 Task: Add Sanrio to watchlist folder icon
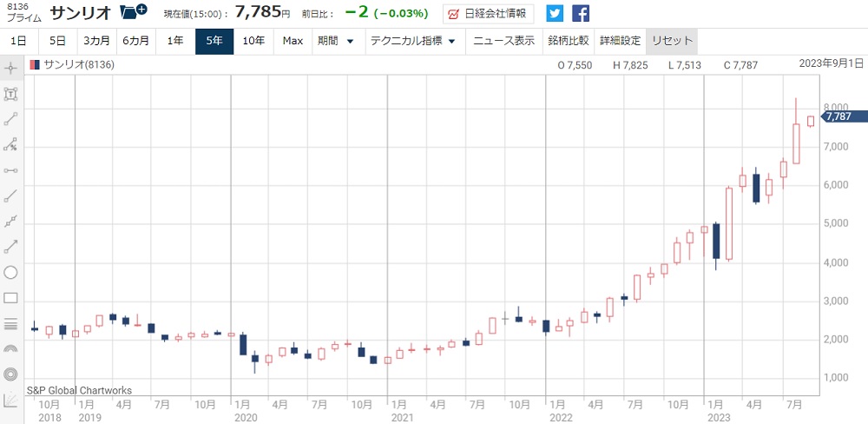[134, 11]
